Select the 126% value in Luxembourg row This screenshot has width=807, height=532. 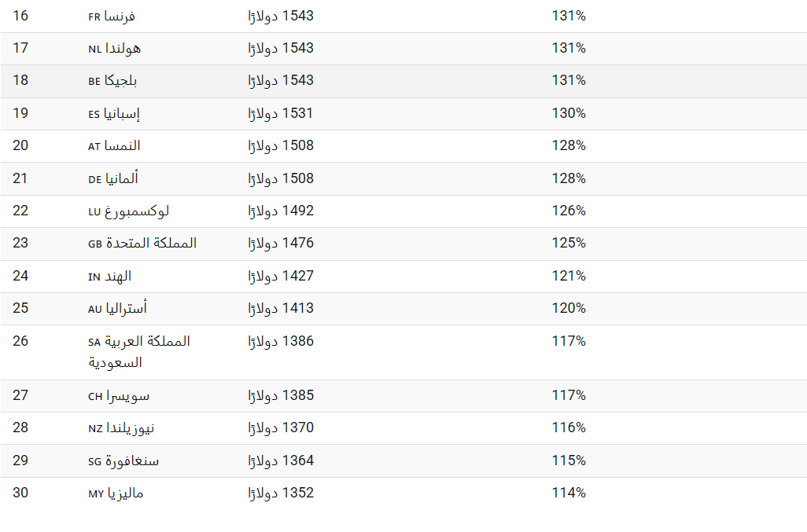point(569,211)
